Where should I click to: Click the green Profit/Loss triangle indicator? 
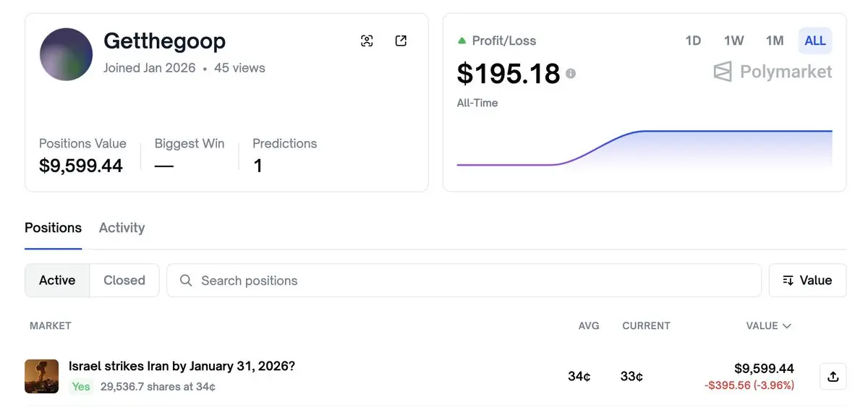461,41
